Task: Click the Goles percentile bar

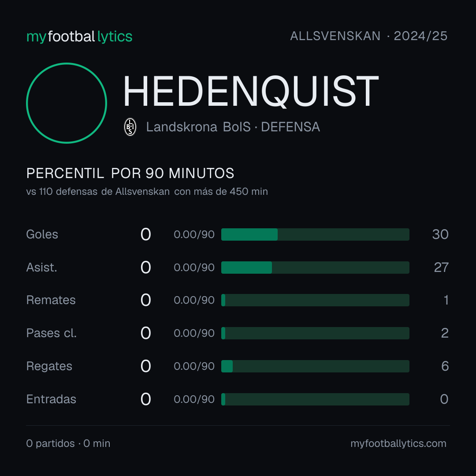Action: [315, 234]
